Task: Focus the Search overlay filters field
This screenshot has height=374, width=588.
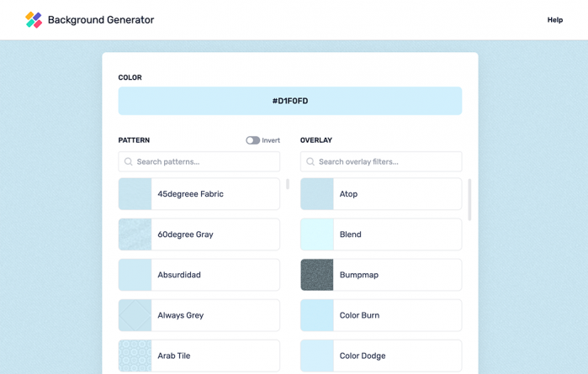Action: pyautogui.click(x=387, y=161)
